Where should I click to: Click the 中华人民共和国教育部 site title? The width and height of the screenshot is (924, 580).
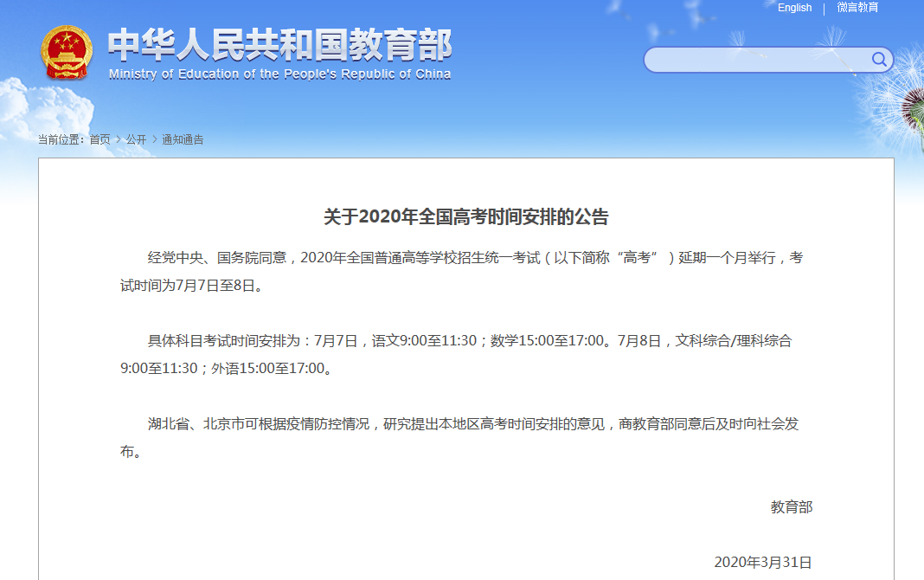pos(279,44)
